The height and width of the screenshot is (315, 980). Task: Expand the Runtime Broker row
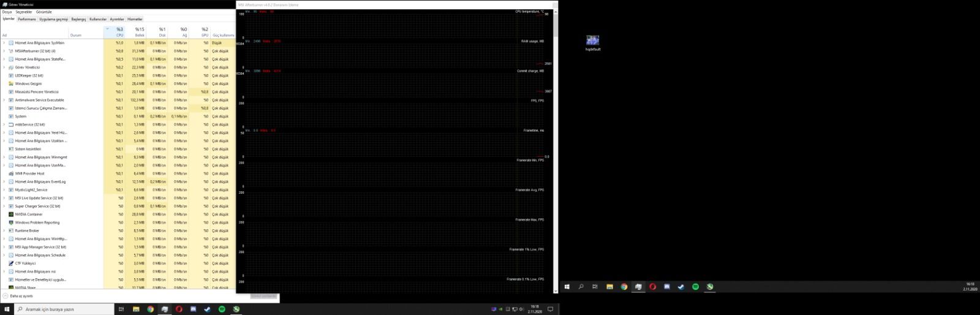[4, 231]
